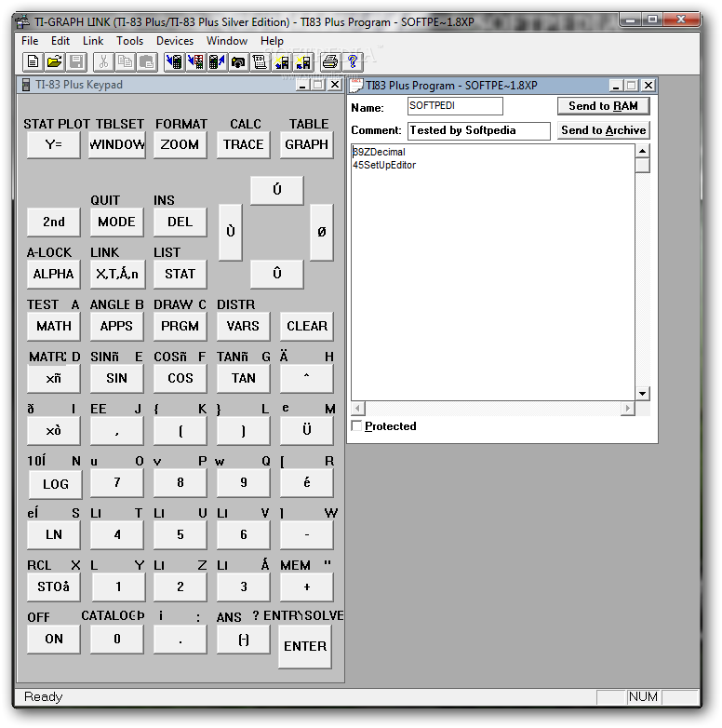Click the STO keypad button
Image resolution: width=722 pixels, height=728 pixels.
click(54, 587)
